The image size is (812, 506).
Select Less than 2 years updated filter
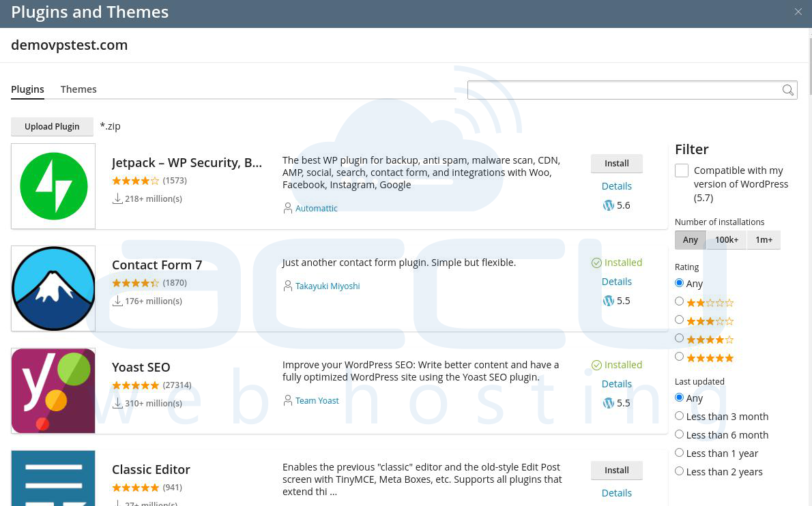(x=680, y=471)
